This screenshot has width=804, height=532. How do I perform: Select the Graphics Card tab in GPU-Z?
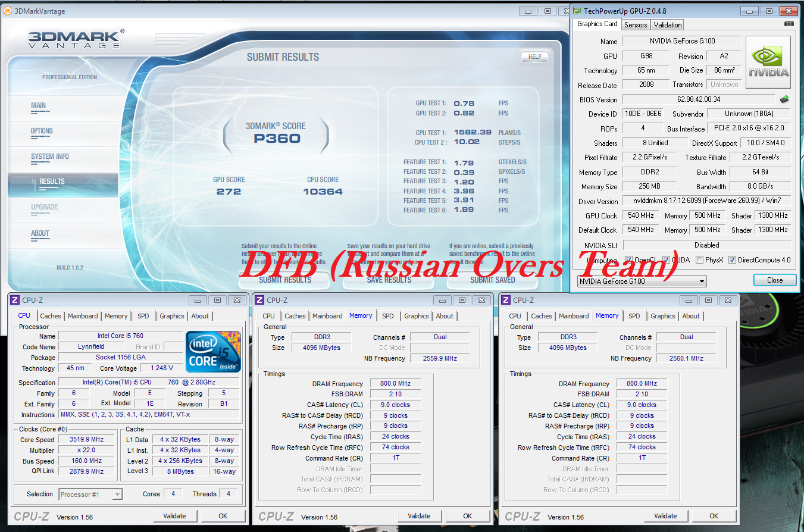pos(597,24)
